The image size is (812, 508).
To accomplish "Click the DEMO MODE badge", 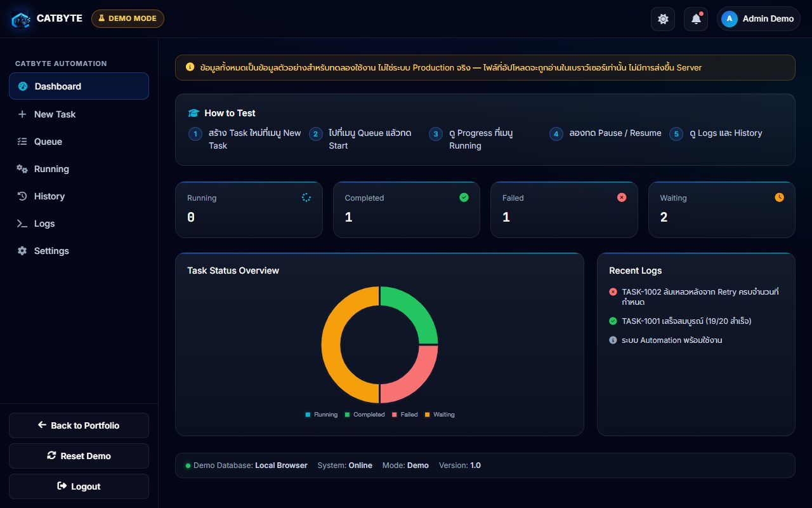I will [128, 18].
